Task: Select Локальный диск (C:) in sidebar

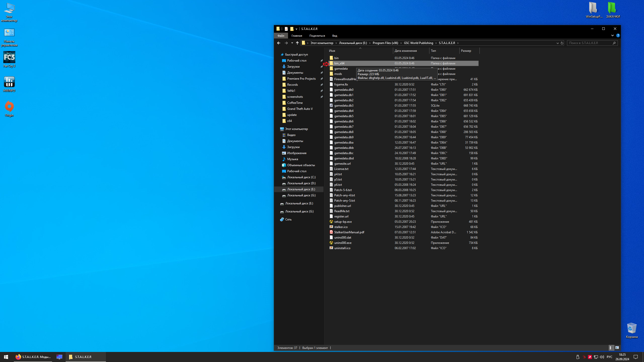Action: [301, 177]
